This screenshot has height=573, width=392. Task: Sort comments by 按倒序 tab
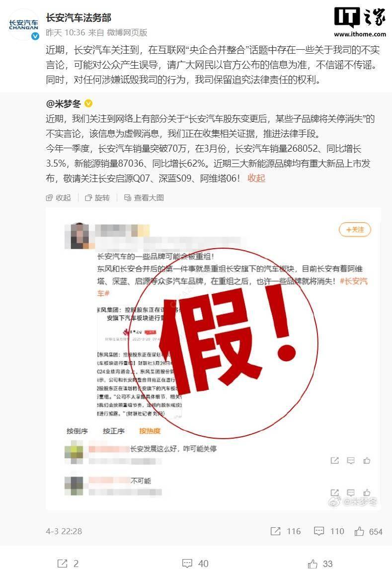77,431
